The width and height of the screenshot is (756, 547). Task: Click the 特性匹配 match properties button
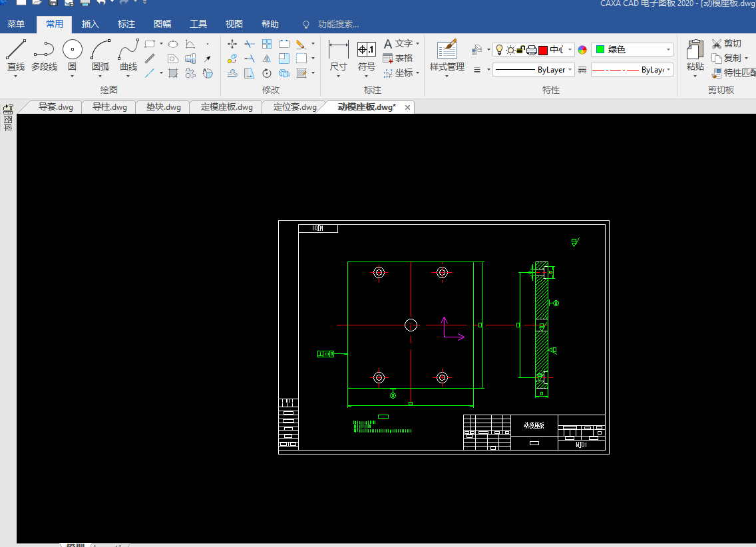coord(733,73)
